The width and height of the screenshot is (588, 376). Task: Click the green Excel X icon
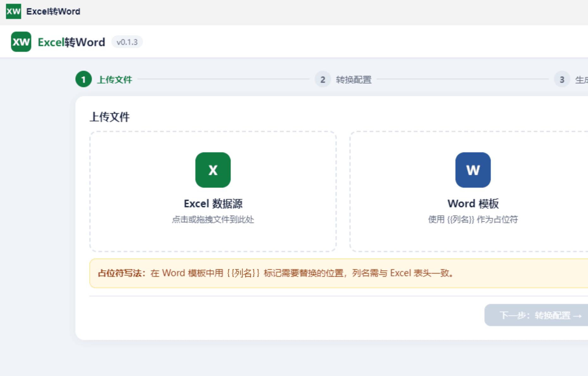pyautogui.click(x=213, y=170)
